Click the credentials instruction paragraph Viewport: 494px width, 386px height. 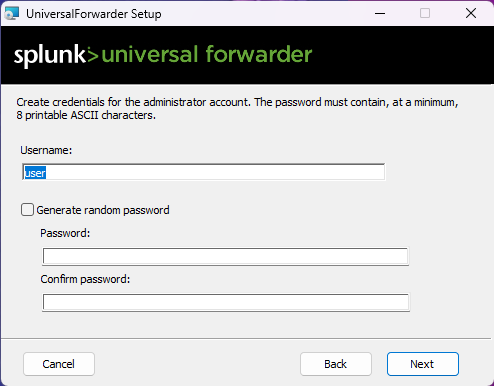pyautogui.click(x=237, y=109)
